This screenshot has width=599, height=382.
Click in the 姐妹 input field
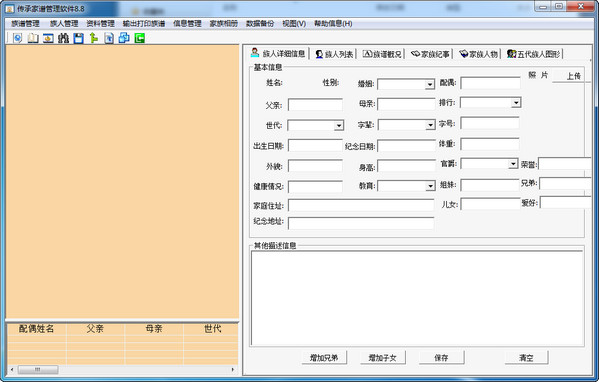click(x=490, y=185)
